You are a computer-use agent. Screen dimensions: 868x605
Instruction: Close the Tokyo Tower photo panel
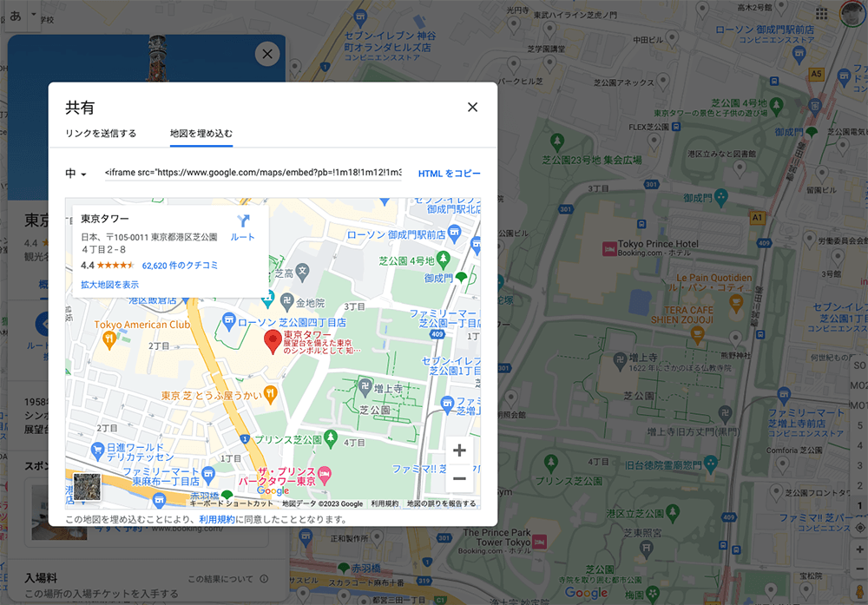266,54
